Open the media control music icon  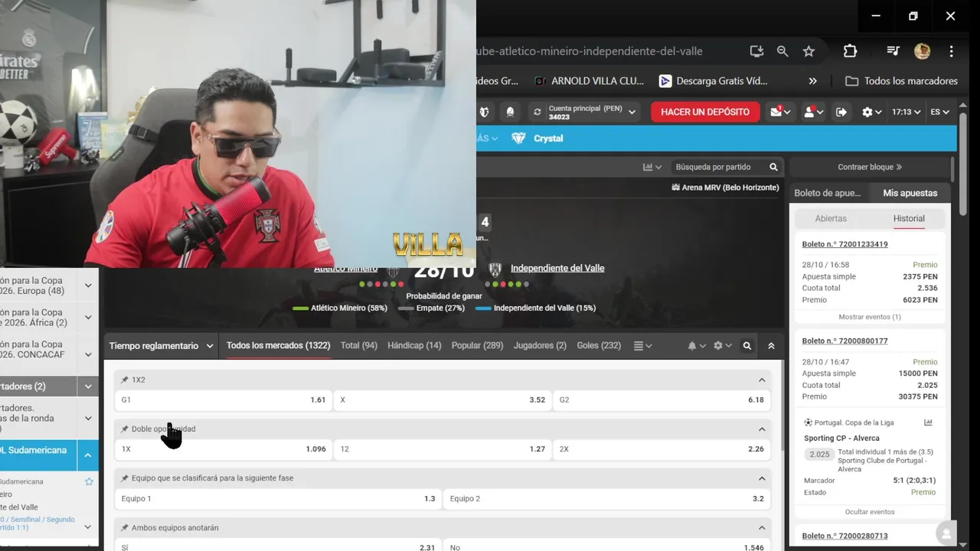[x=893, y=51]
